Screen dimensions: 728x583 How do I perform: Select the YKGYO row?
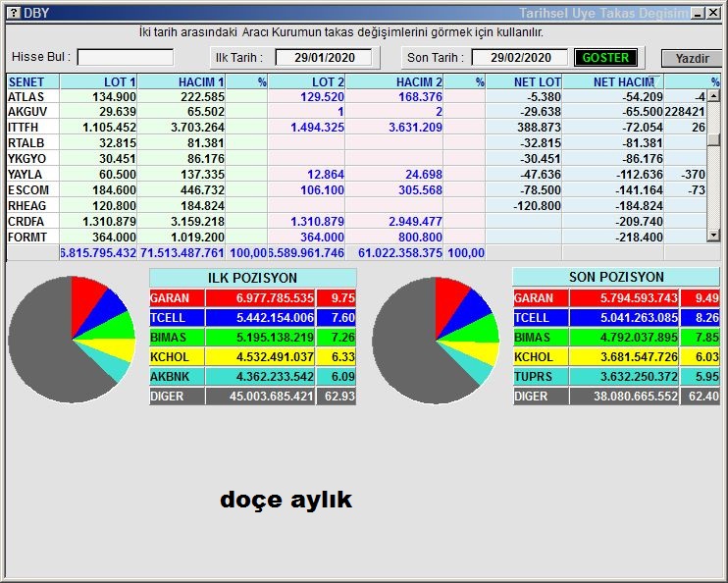[x=356, y=158]
